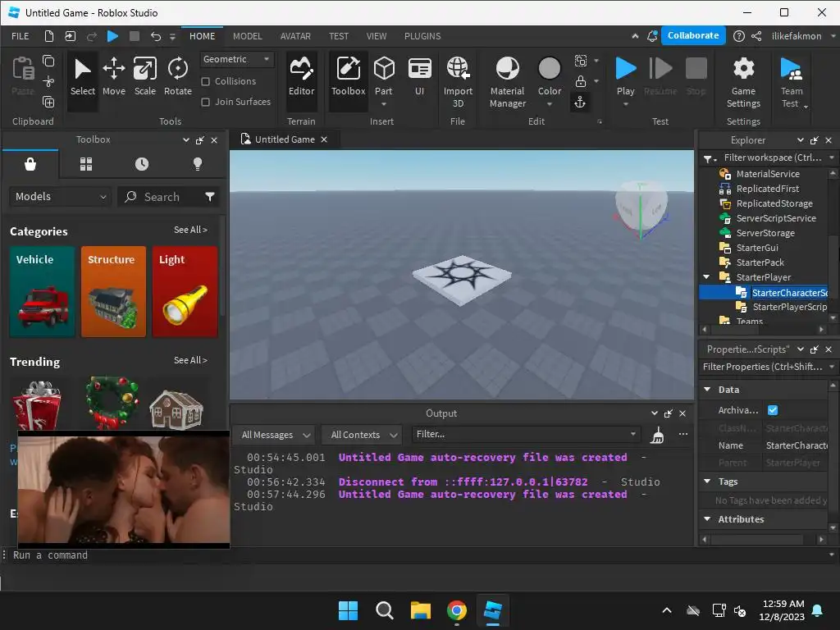Open the Geometric mode dropdown
Screen dimensions: 840x630
coord(237,59)
